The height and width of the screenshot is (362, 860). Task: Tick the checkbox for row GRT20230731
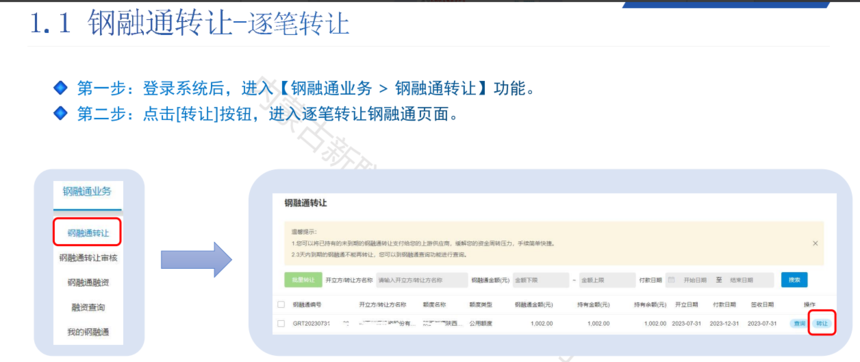pos(281,324)
